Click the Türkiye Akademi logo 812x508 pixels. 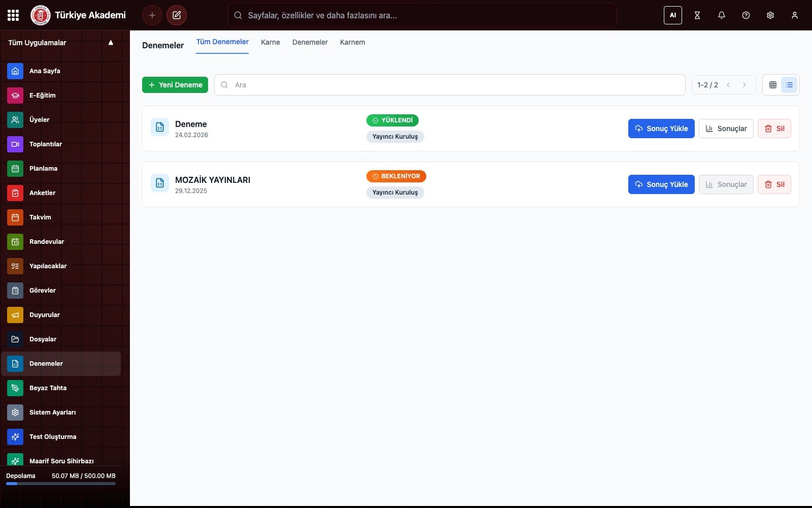[41, 15]
